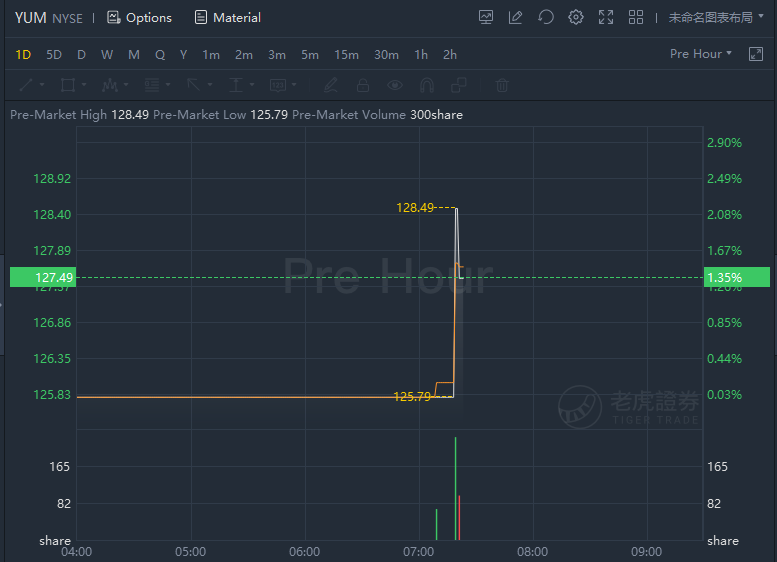
Task: Toggle the lock drawings padlock icon
Action: tap(363, 85)
